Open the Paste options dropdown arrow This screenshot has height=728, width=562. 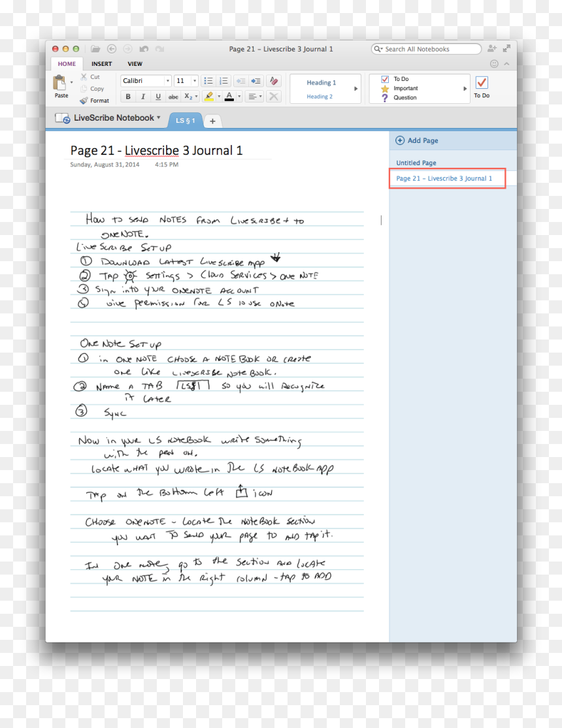coord(72,83)
